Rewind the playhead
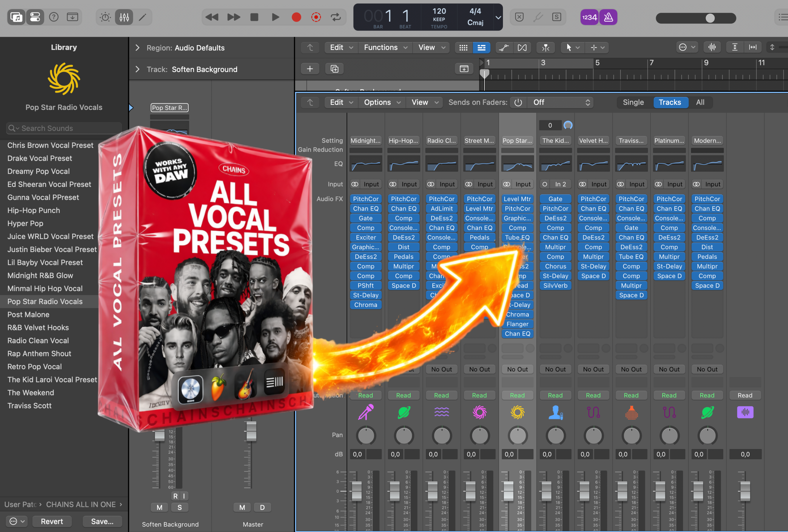788x532 pixels. (212, 17)
